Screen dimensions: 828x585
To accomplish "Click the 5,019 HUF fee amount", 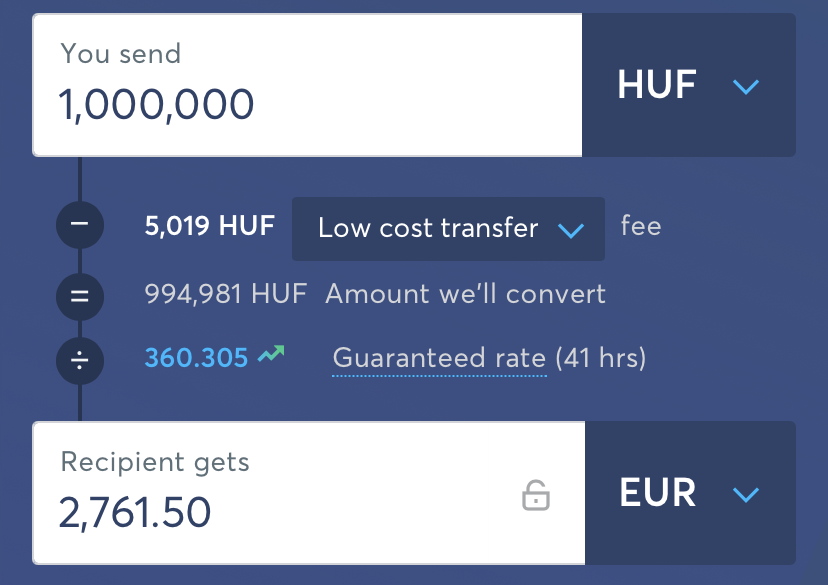I will [210, 226].
